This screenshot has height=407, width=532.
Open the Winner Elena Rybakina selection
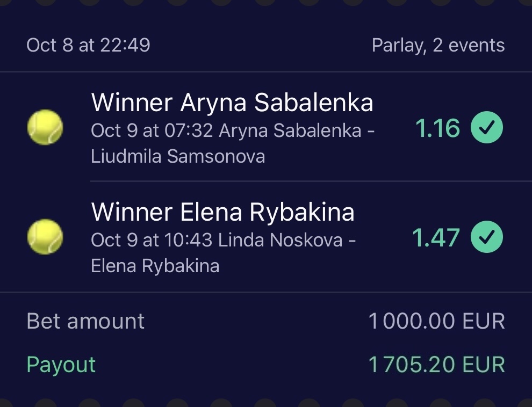223,212
